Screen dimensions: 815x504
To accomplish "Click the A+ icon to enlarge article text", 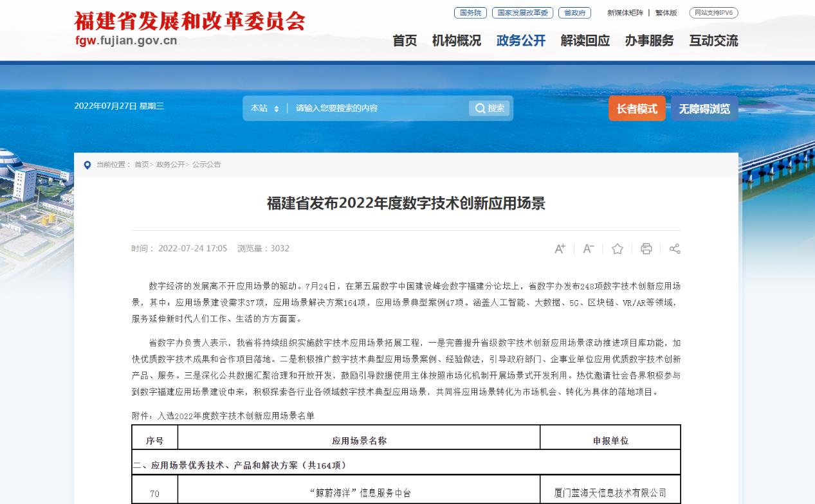I will pos(559,248).
